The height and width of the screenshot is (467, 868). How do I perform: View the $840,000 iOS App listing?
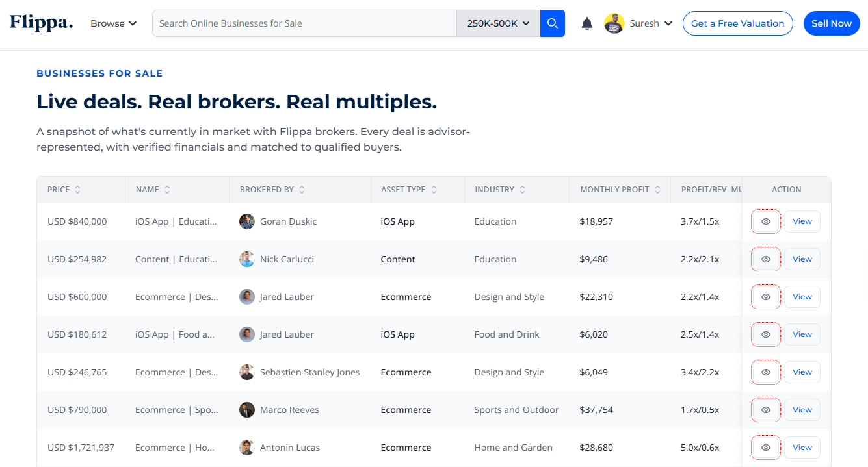pos(802,221)
